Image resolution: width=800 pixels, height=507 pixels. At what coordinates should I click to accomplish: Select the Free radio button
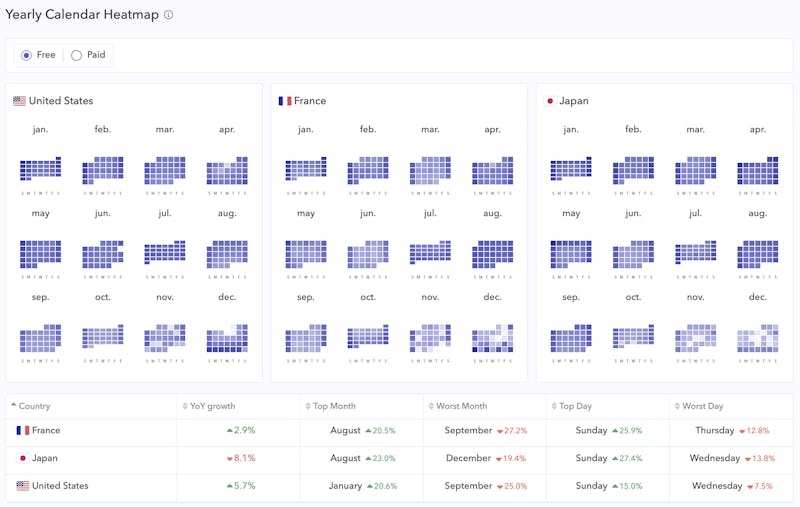(x=26, y=56)
